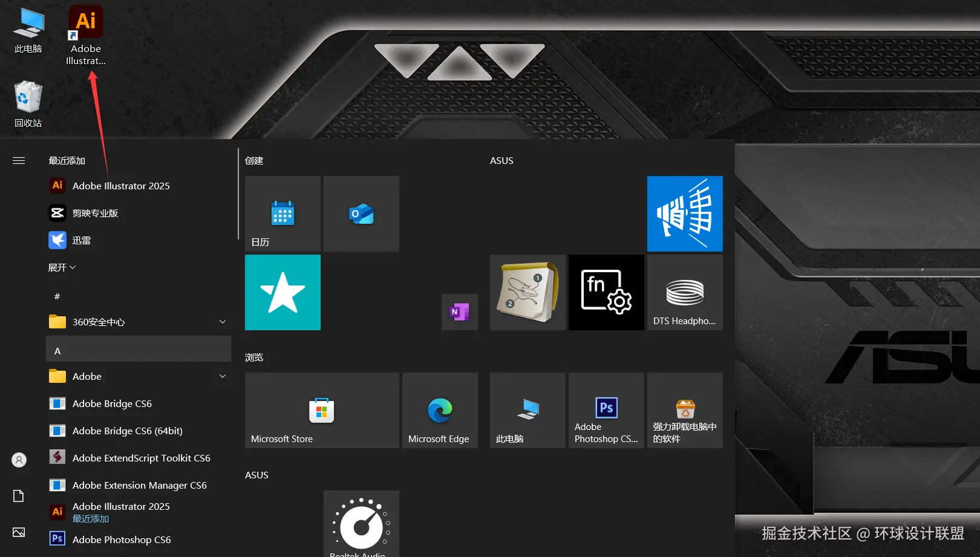Open the user account icon in Start rail
This screenshot has height=557, width=980.
pos(19,460)
